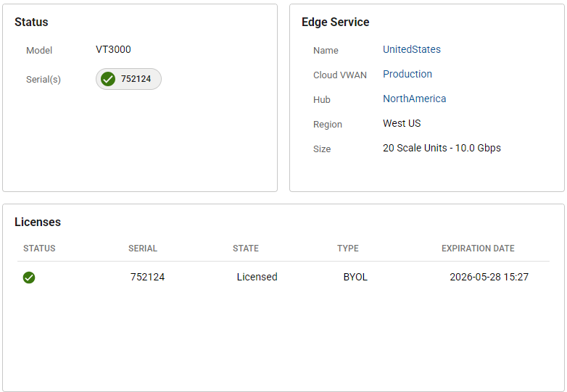Click the TYPE column header
The height and width of the screenshot is (392, 567).
348,249
